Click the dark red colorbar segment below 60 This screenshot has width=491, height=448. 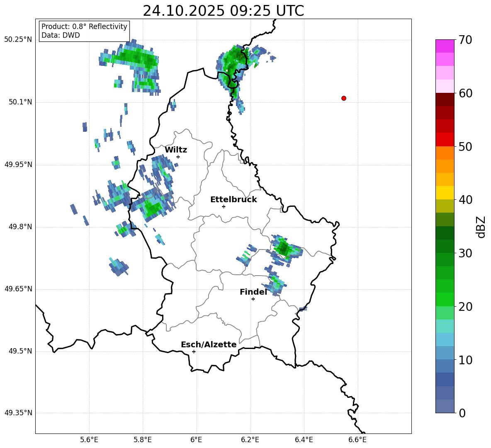coord(445,99)
